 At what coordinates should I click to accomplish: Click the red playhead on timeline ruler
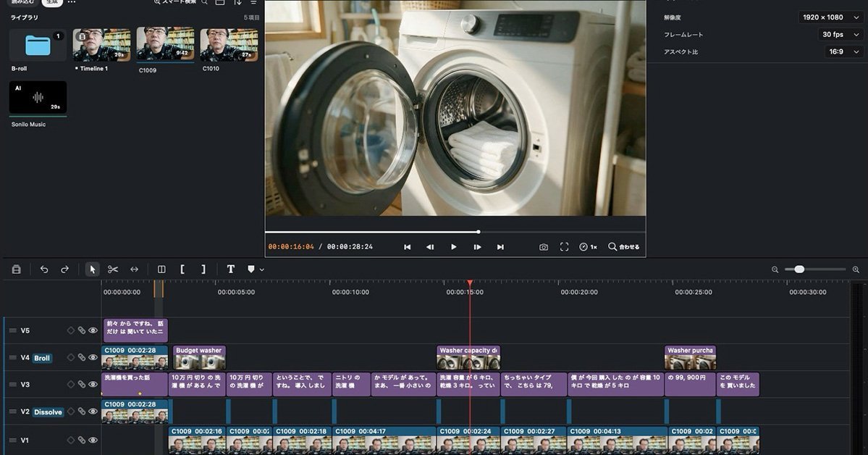(x=469, y=283)
